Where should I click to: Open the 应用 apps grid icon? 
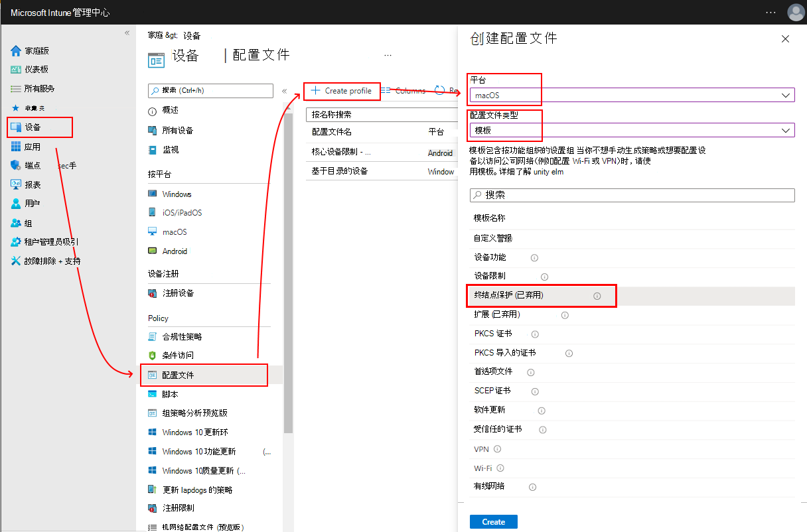click(x=16, y=147)
